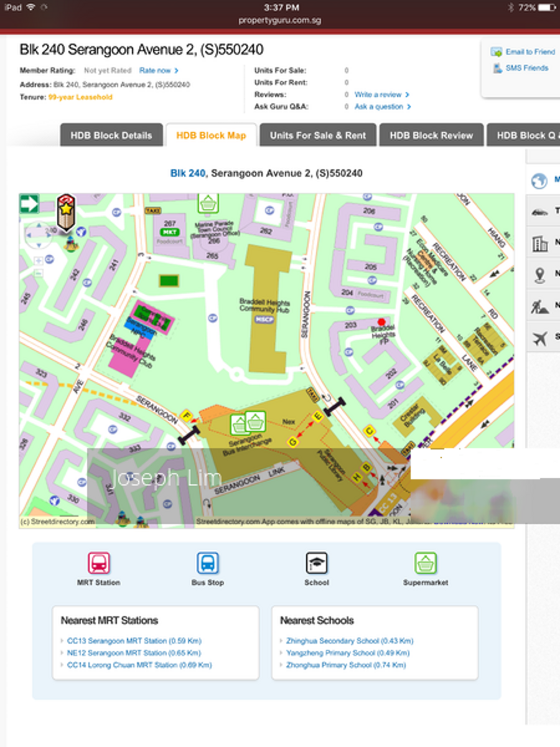560x747 pixels.
Task: Toggle the green Supermarket legend icon
Action: tap(426, 563)
